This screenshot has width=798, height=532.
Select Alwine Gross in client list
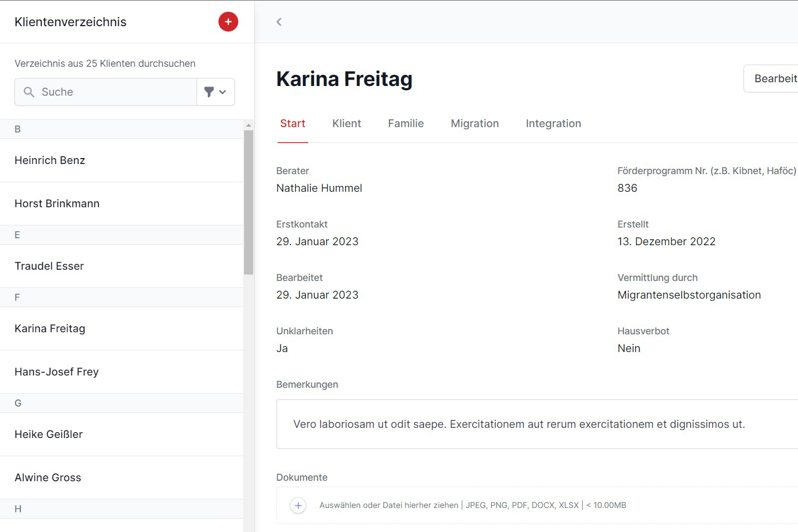pyautogui.click(x=48, y=478)
